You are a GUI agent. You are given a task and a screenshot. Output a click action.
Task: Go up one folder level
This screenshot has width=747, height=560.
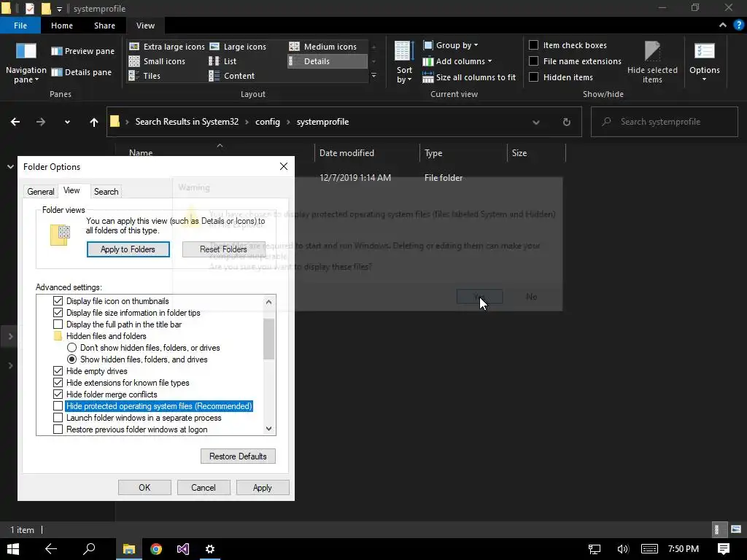(94, 122)
